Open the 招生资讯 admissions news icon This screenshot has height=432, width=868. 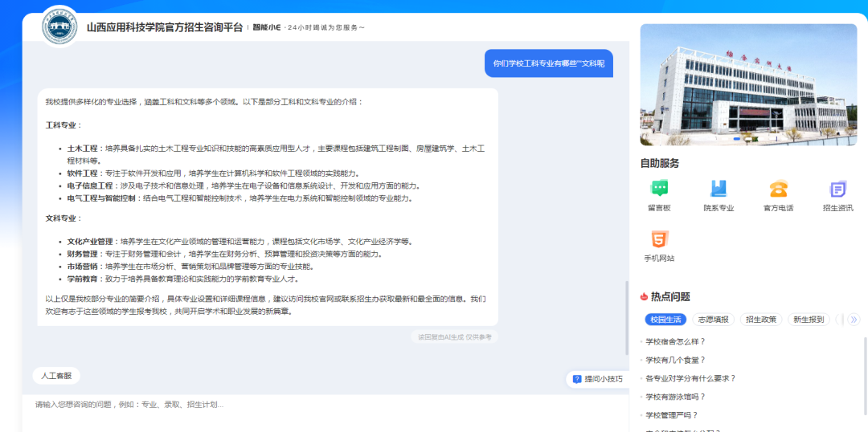837,190
